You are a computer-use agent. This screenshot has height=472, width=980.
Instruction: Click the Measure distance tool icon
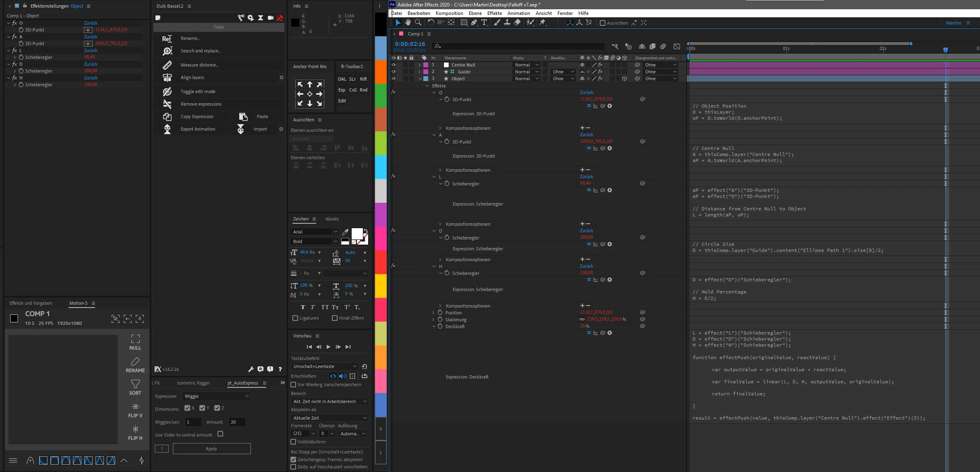[x=167, y=65]
